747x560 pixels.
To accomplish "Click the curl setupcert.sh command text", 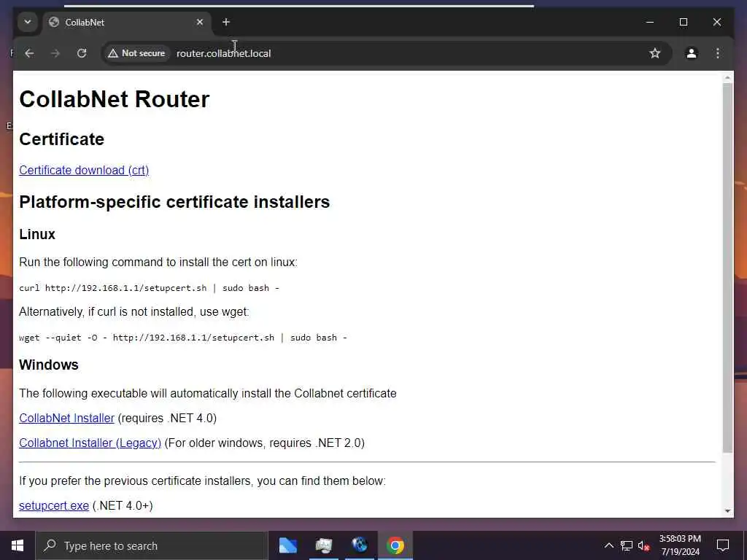I will 149,288.
